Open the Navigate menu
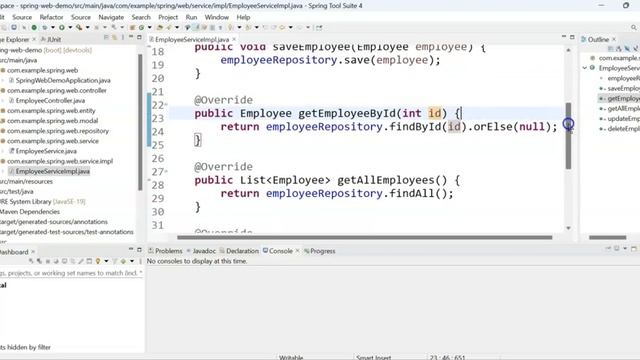This screenshot has height=360, width=640. [111, 17]
